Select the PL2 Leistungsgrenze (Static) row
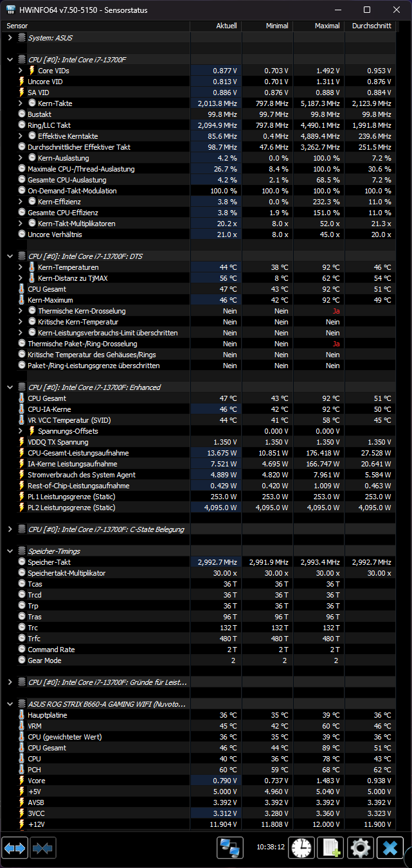Screen dimensions: 412x868 [x=199, y=508]
